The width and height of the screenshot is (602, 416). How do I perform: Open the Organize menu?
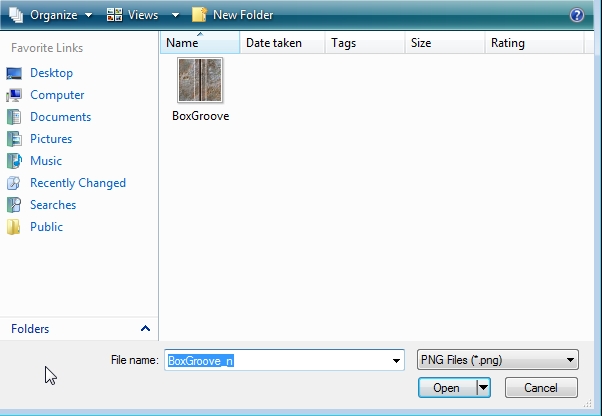click(x=52, y=15)
